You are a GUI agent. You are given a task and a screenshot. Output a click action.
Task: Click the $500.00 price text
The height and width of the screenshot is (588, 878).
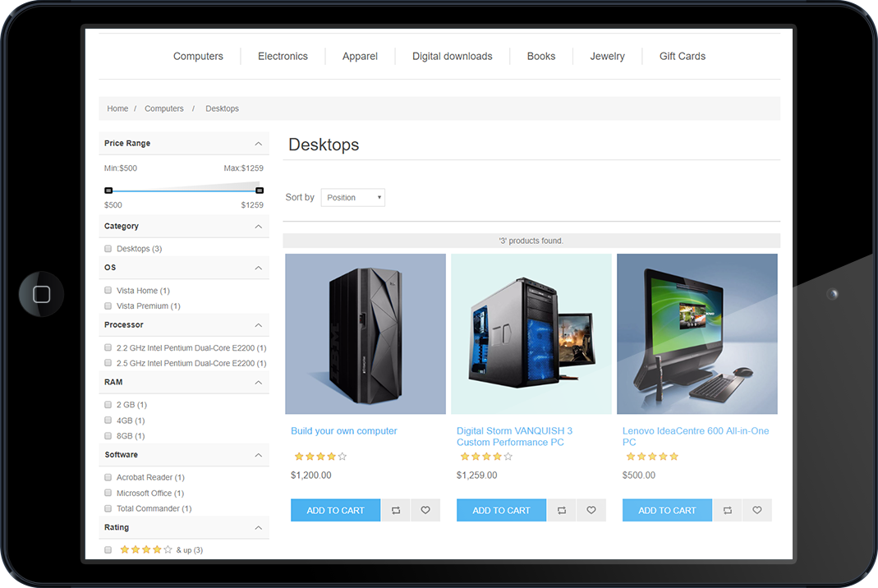coord(639,475)
